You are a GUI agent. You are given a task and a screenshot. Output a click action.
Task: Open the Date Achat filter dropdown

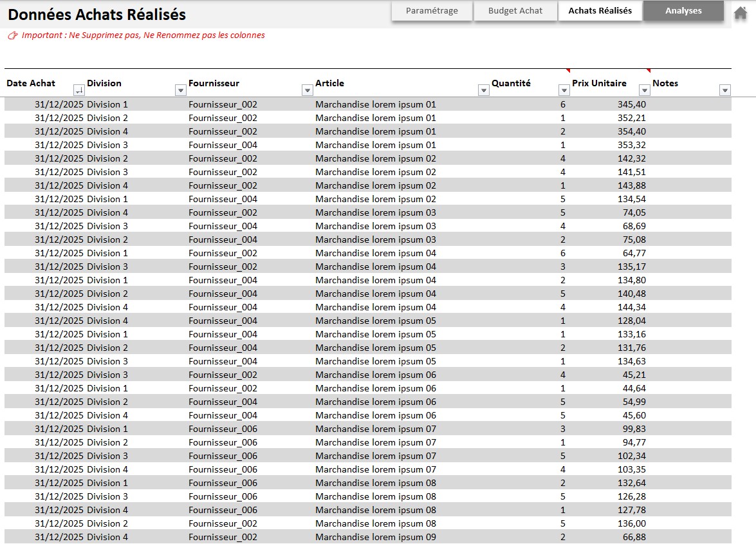78,91
